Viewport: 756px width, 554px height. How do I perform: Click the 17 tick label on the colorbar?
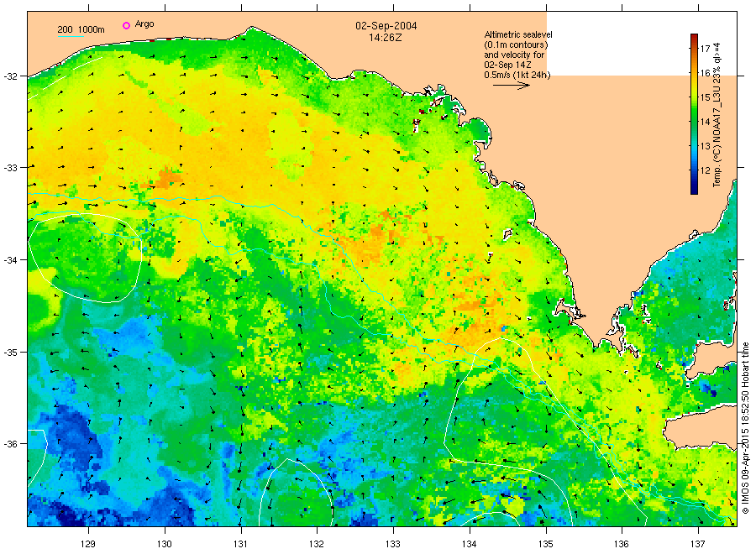tap(706, 48)
